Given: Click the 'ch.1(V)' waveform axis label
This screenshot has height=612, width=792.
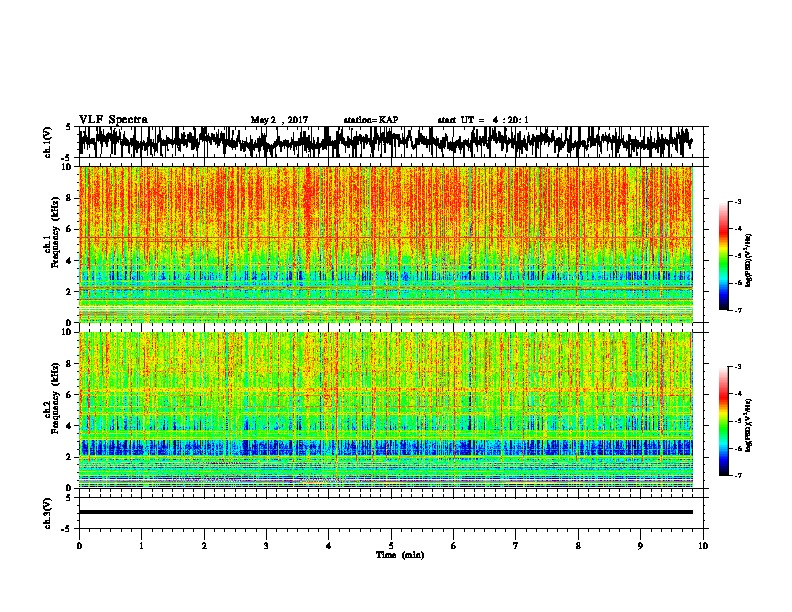Looking at the screenshot, I should 48,142.
